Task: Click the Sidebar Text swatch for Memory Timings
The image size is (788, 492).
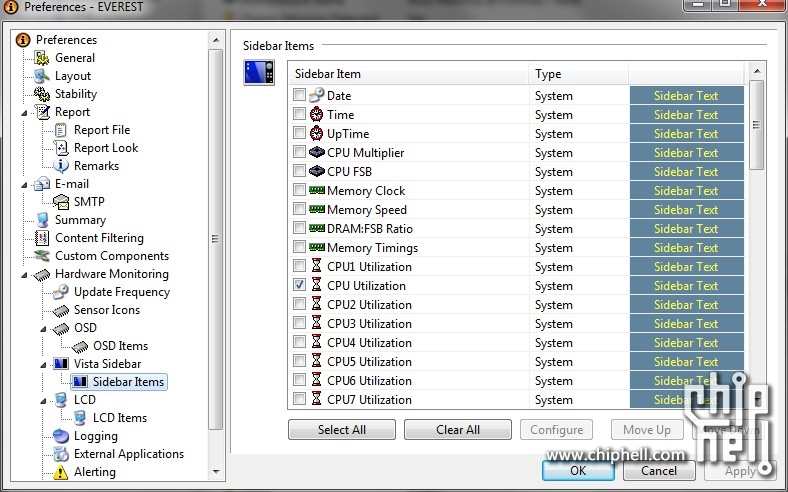Action: [686, 248]
